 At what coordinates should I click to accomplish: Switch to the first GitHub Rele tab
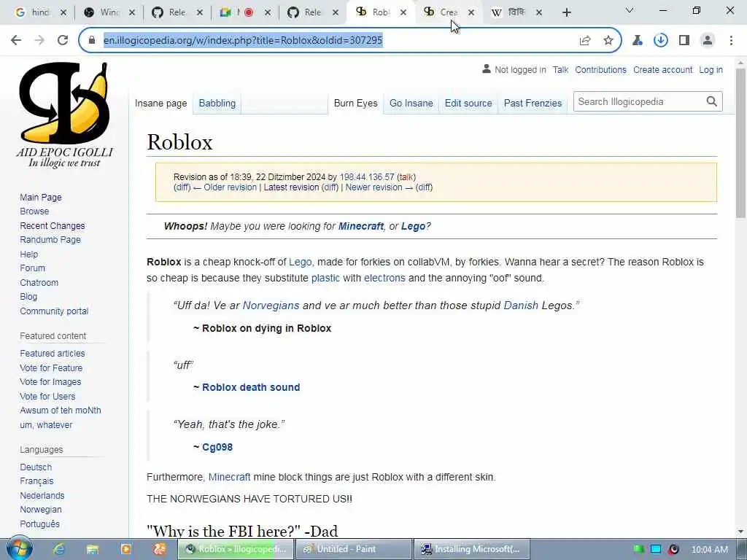(x=177, y=13)
